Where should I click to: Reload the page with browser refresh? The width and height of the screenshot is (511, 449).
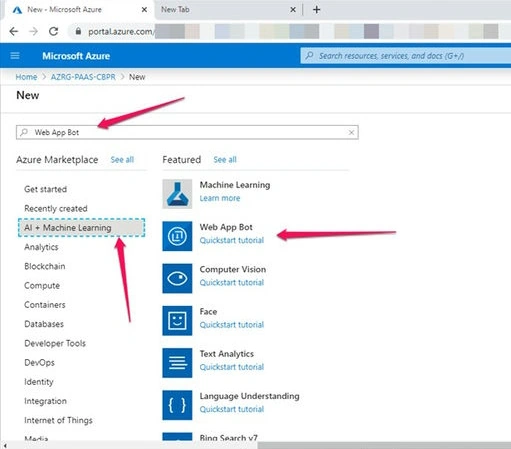point(53,31)
